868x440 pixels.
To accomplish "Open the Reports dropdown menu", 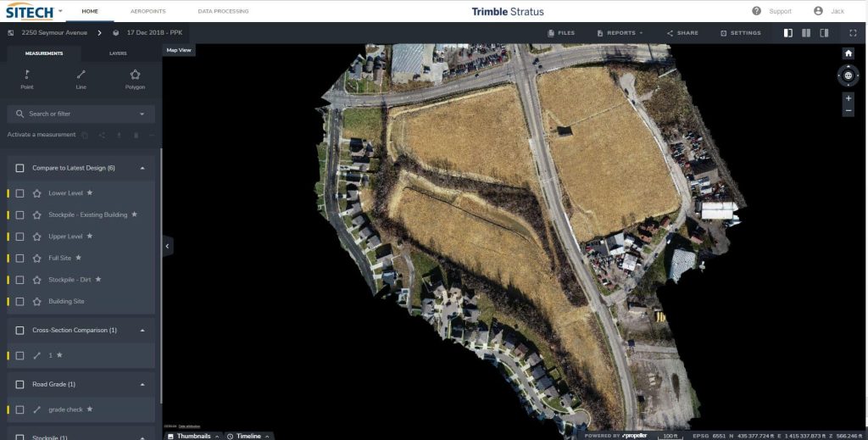I will coord(620,33).
